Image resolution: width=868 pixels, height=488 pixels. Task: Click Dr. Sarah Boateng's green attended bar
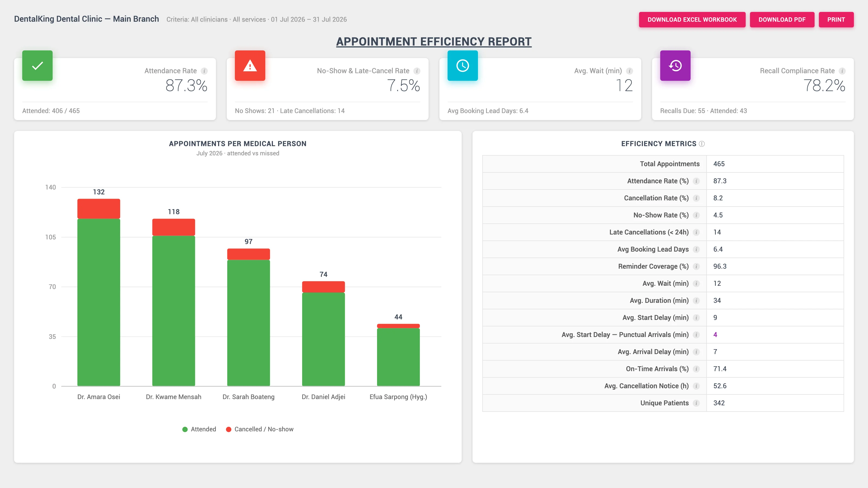point(248,323)
